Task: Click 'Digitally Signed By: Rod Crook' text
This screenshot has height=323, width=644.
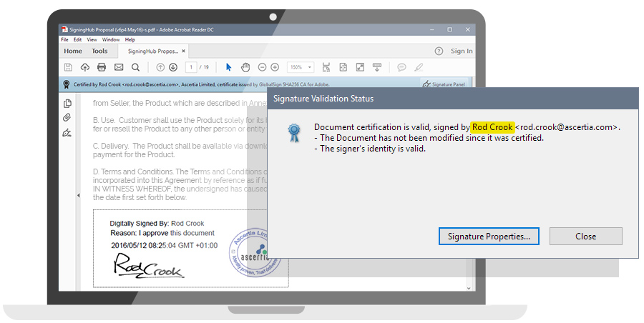Action: coord(157,223)
